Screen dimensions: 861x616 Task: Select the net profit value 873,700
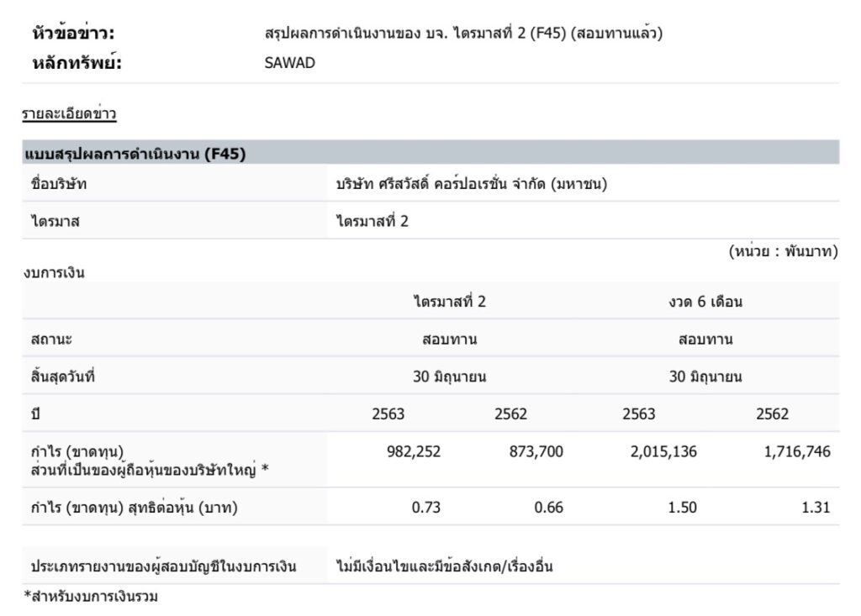tap(536, 451)
